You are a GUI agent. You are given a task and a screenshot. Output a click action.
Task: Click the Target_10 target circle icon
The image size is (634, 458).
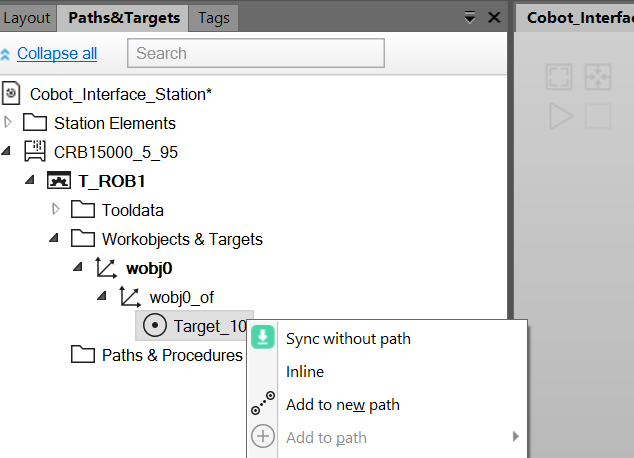tap(154, 325)
